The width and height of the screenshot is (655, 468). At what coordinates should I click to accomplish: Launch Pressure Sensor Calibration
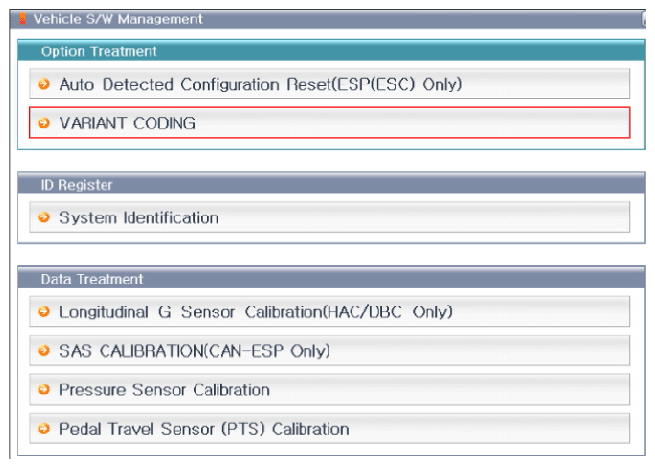click(164, 389)
